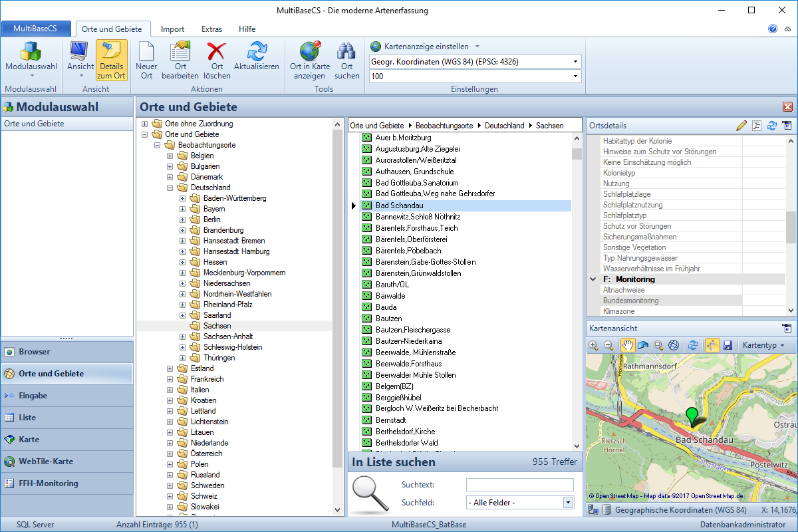Open the Kartentyp dropdown

[x=763, y=345]
